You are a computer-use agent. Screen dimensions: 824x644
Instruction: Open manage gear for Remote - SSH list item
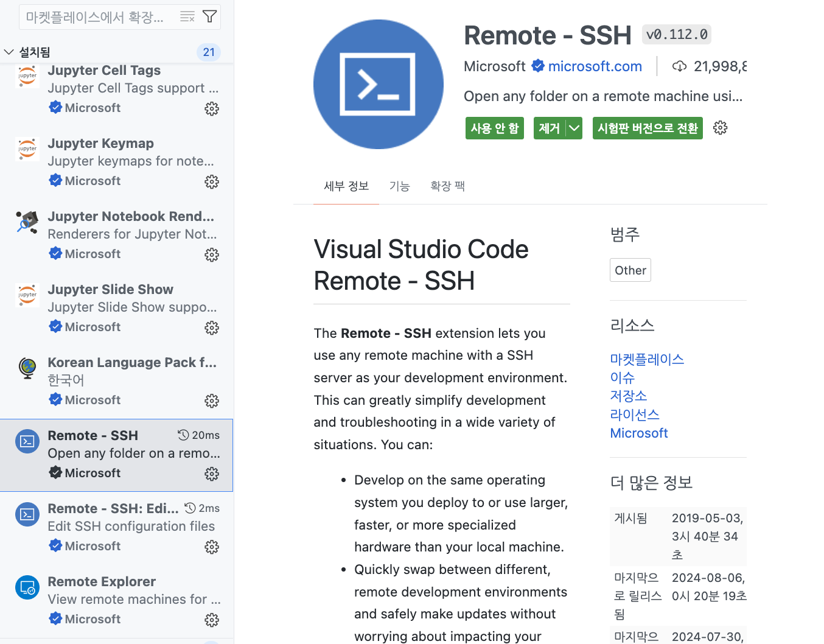pyautogui.click(x=212, y=474)
